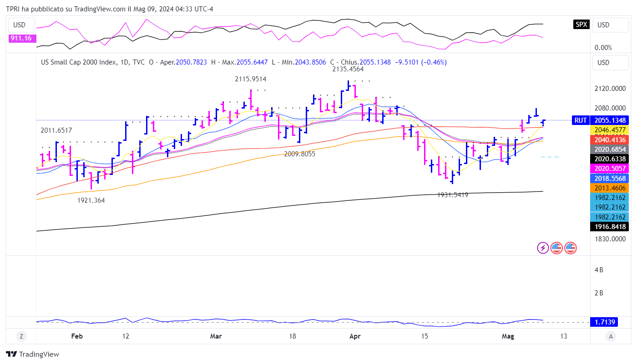Select the blue RUT symbol tag
The width and height of the screenshot is (637, 364).
581,120
